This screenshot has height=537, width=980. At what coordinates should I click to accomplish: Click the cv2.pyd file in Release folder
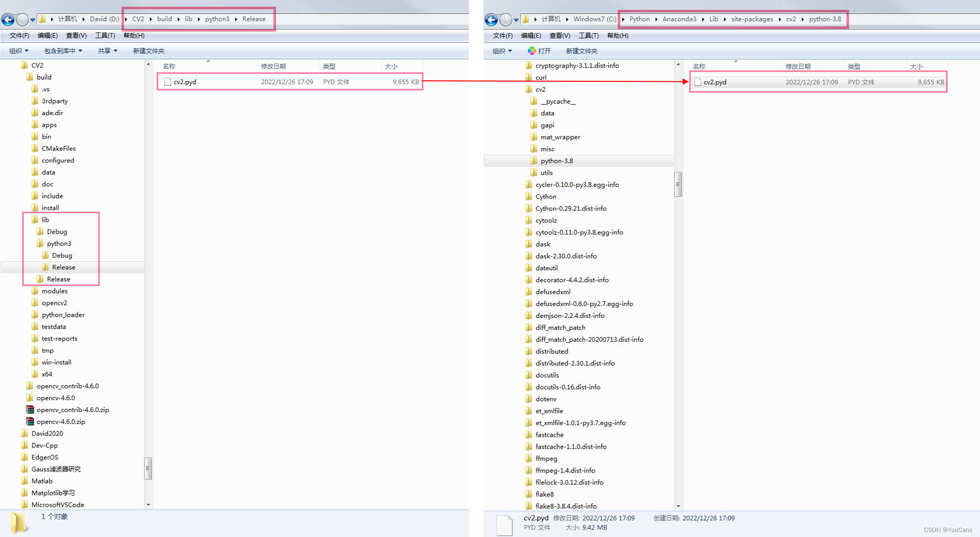click(x=184, y=81)
